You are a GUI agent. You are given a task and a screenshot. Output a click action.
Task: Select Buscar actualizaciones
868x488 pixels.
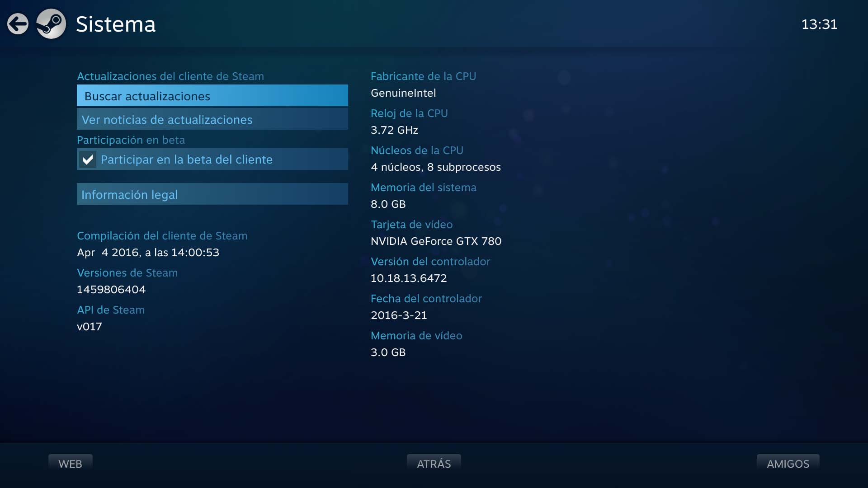coord(212,96)
